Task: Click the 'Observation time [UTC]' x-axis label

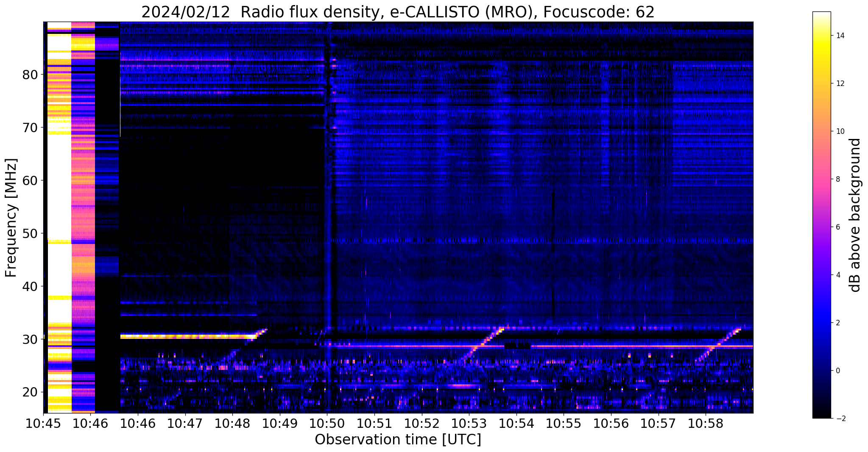Action: (x=398, y=439)
